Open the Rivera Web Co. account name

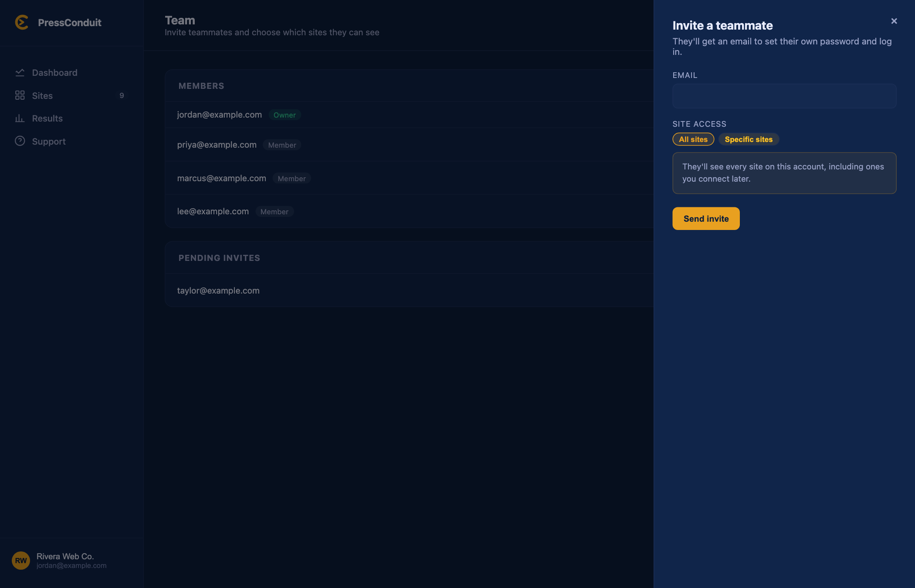[x=65, y=556]
